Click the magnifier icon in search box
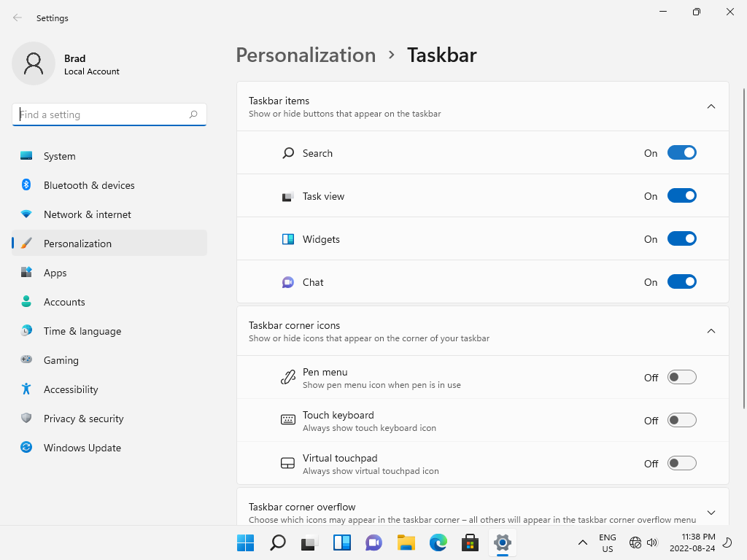Screen dimensions: 747x560 click(193, 114)
